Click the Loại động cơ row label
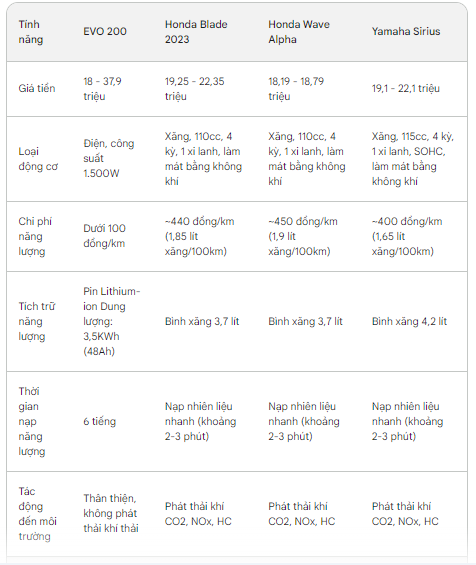Screen dimensions: 476x565 click(x=38, y=159)
